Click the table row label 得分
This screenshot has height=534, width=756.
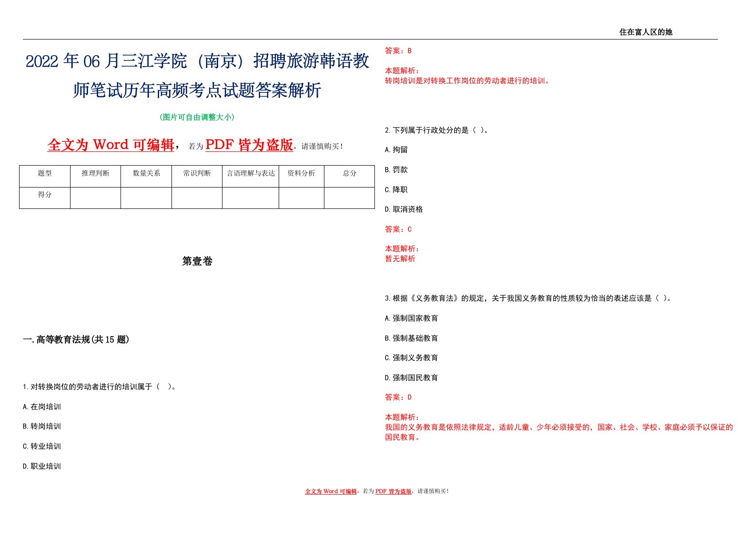click(x=45, y=195)
